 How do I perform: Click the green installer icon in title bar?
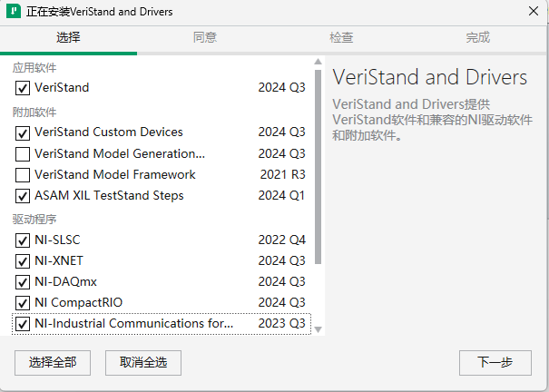coord(14,11)
